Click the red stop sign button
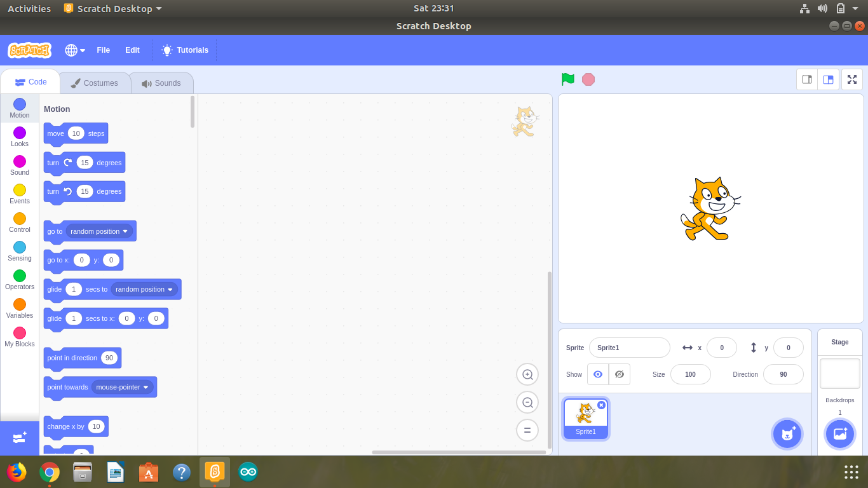 (588, 79)
